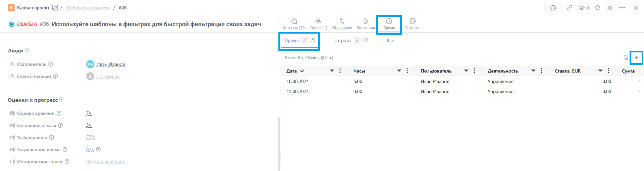Add task to favorites with star icon
This screenshot has width=644, height=171.
point(598,8)
